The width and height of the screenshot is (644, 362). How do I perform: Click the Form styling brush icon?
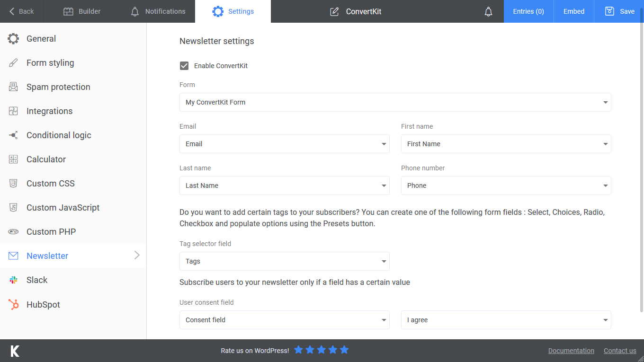point(13,63)
